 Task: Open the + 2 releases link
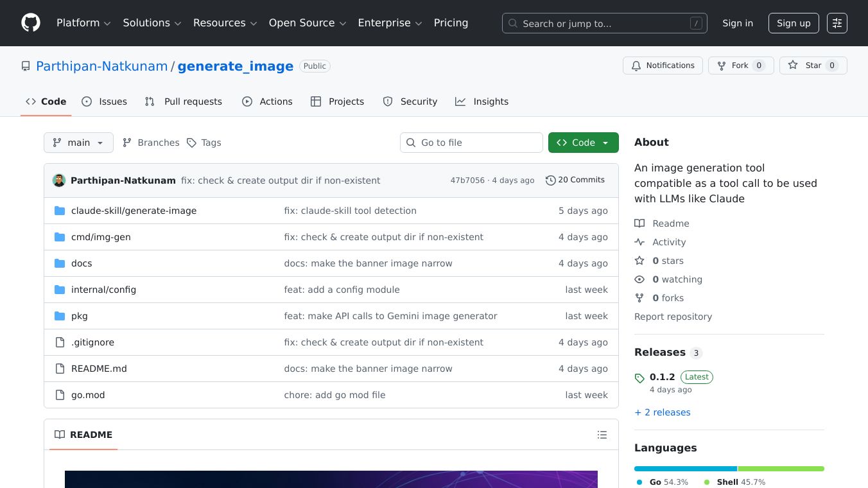663,412
